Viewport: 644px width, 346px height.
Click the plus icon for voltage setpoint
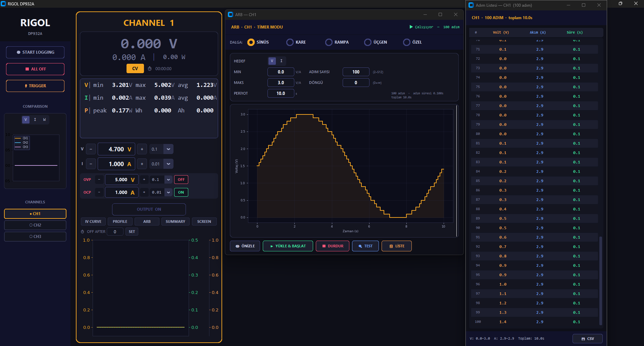coord(142,149)
